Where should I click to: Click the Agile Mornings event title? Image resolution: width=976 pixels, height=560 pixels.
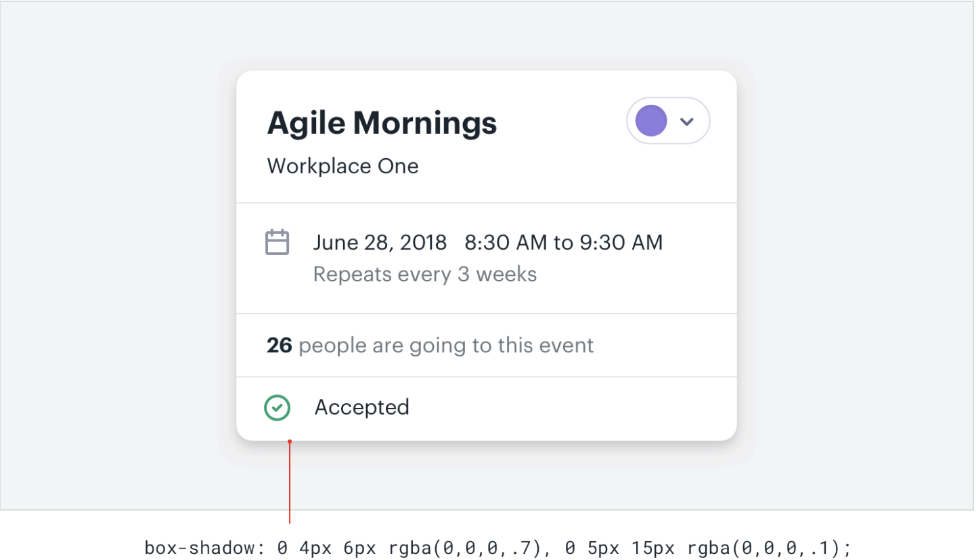tap(382, 123)
